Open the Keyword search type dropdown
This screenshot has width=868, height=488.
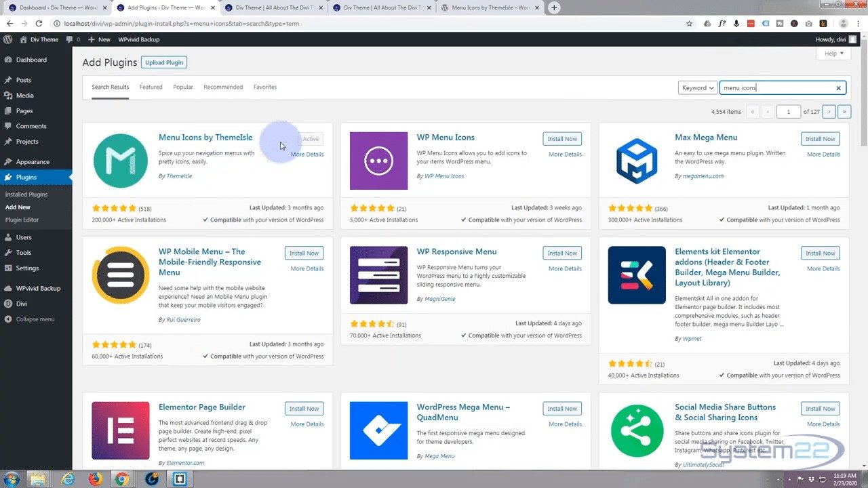697,87
